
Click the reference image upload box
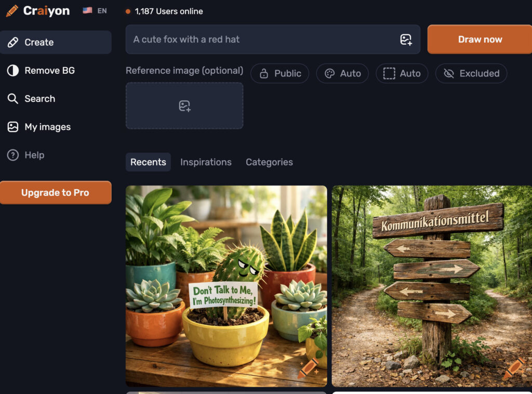pos(184,106)
